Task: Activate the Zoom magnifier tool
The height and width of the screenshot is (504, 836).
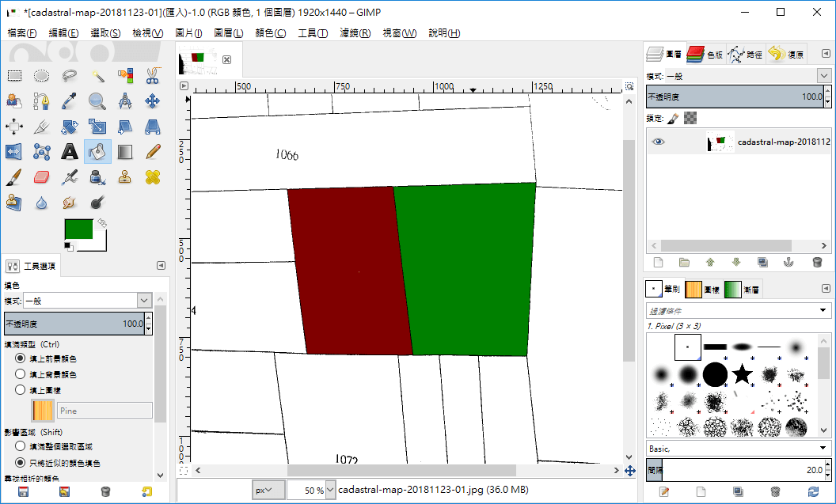Action: (97, 101)
